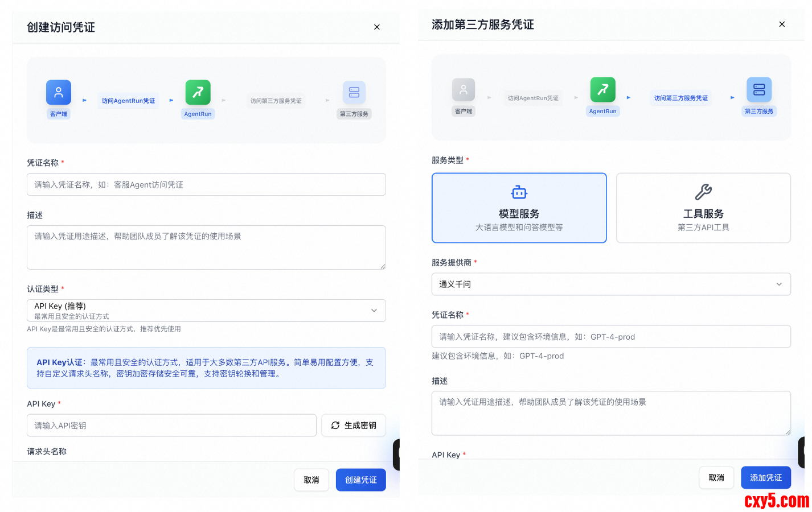Screen dimensions: 812x512
Task: Click the green AgentRun icon in right dialog
Action: click(x=602, y=89)
